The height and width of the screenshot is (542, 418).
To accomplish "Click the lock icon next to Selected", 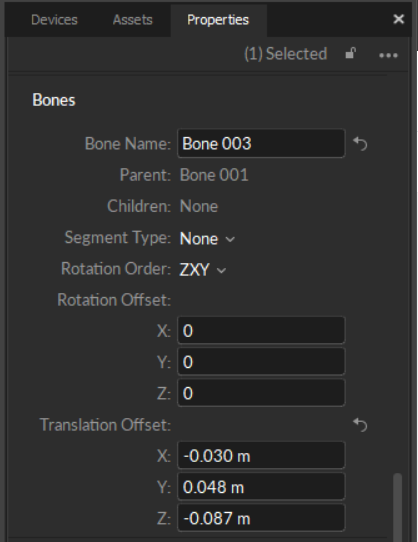I will click(x=351, y=54).
